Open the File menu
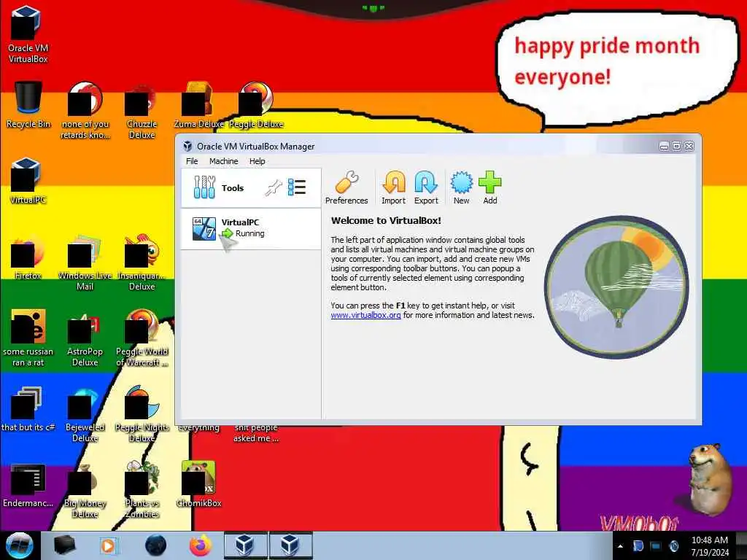The height and width of the screenshot is (560, 747). [192, 161]
